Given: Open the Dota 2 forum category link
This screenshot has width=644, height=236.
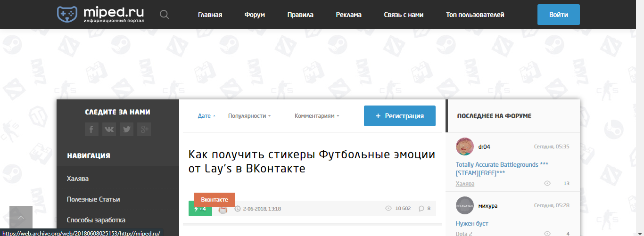Looking at the screenshot, I should [463, 234].
